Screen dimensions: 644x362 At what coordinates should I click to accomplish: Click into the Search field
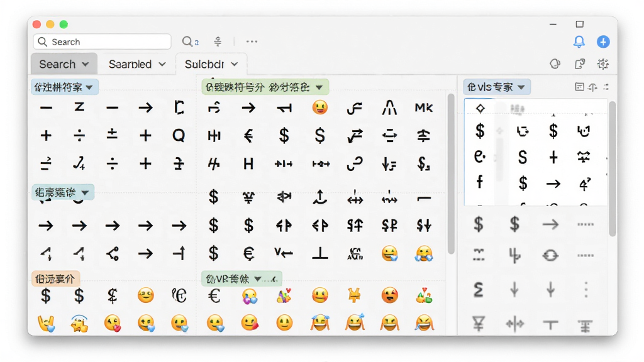[x=102, y=42]
